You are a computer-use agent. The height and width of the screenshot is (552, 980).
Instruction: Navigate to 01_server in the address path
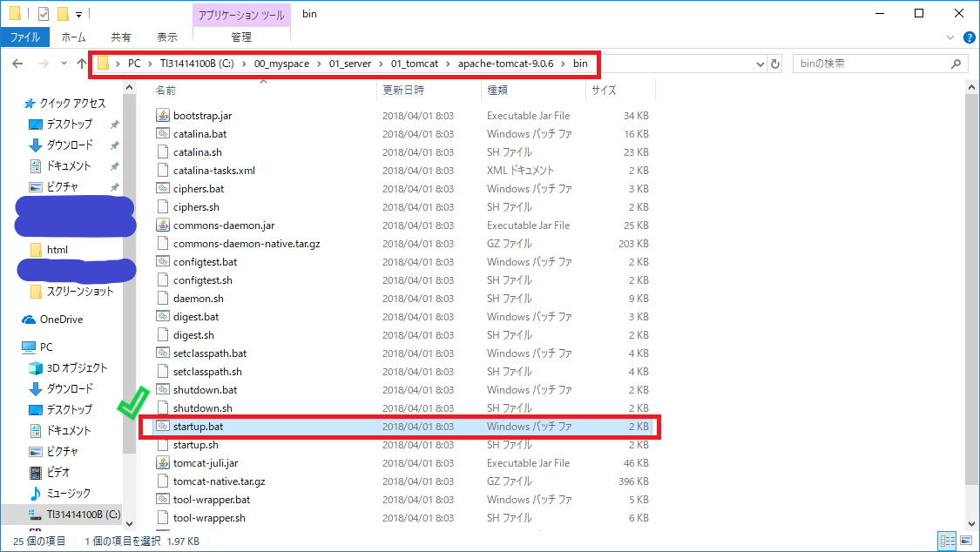(x=350, y=64)
